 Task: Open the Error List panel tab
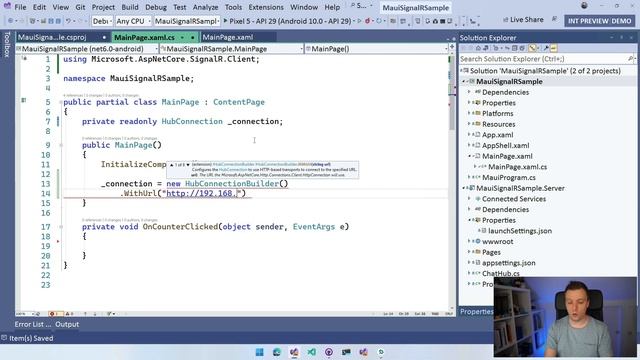[33, 324]
